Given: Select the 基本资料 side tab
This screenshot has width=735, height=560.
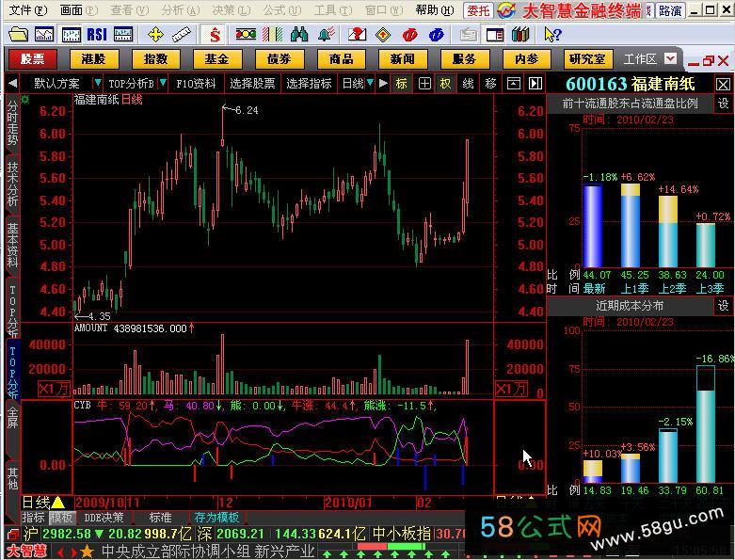Looking at the screenshot, I should tap(12, 245).
